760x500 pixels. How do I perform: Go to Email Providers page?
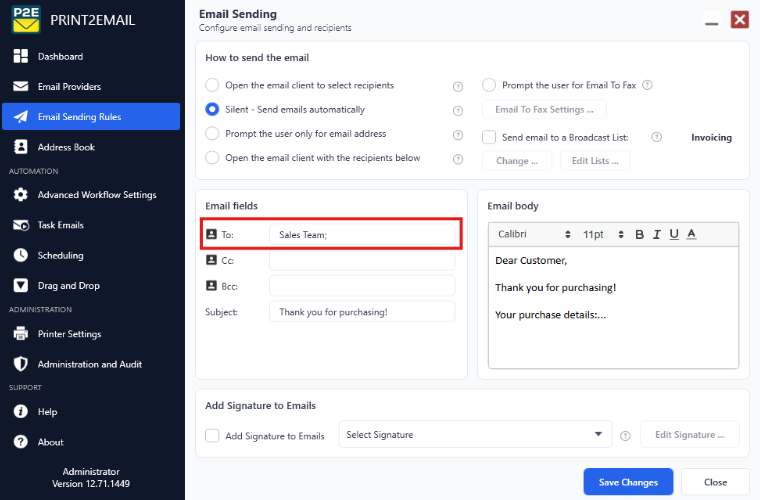click(91, 86)
